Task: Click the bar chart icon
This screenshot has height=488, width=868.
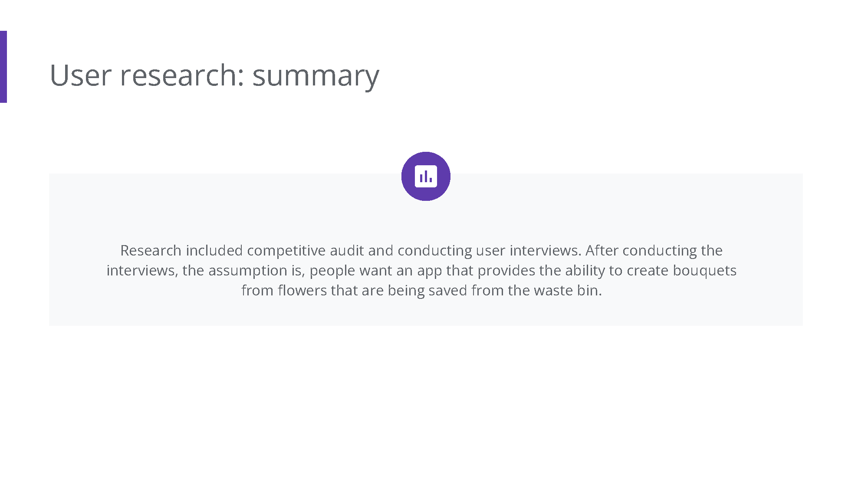Action: pyautogui.click(x=426, y=177)
